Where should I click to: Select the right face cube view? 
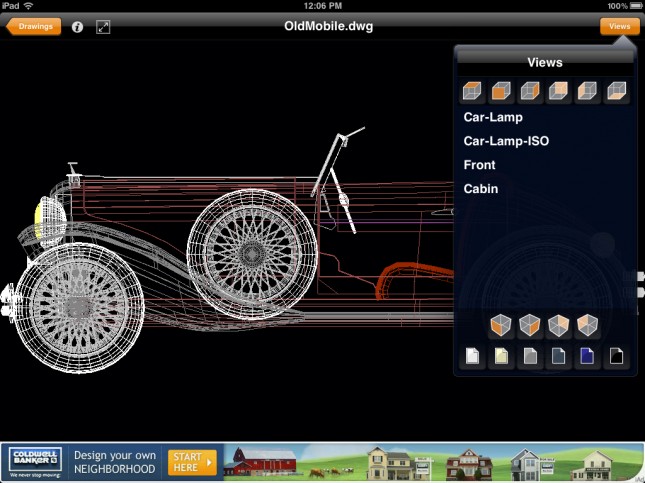[530, 92]
